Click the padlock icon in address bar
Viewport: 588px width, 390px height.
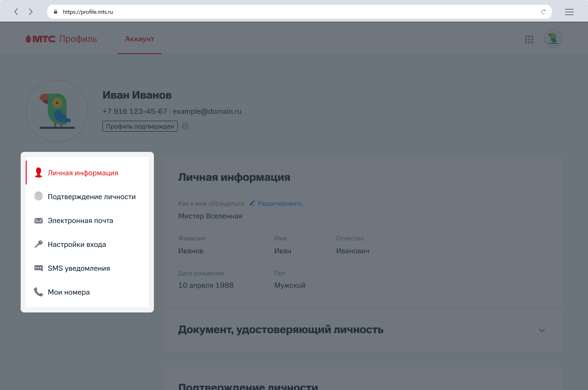pos(56,12)
